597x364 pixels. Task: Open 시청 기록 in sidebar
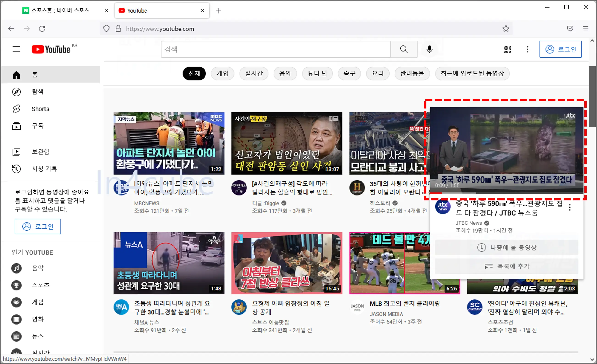50,169
